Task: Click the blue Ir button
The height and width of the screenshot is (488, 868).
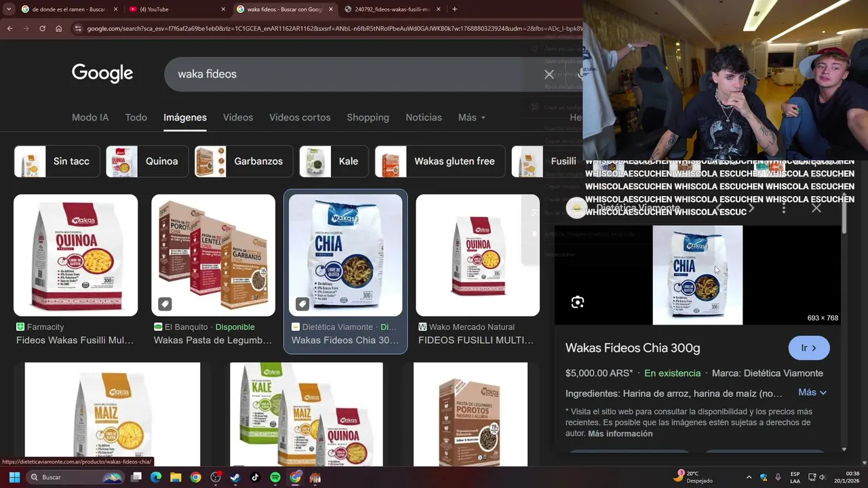Action: pos(809,348)
